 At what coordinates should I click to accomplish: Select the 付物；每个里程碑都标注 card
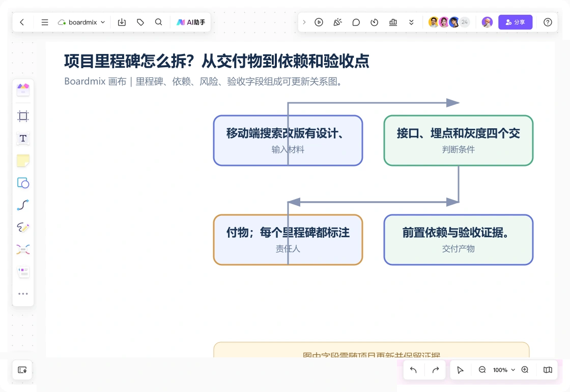[288, 240]
